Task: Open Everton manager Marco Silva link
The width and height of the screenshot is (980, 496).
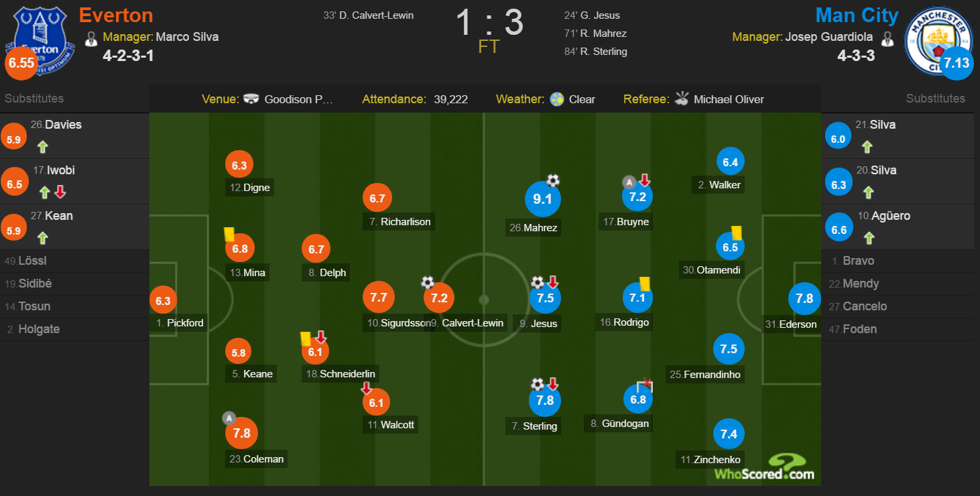Action: [187, 37]
